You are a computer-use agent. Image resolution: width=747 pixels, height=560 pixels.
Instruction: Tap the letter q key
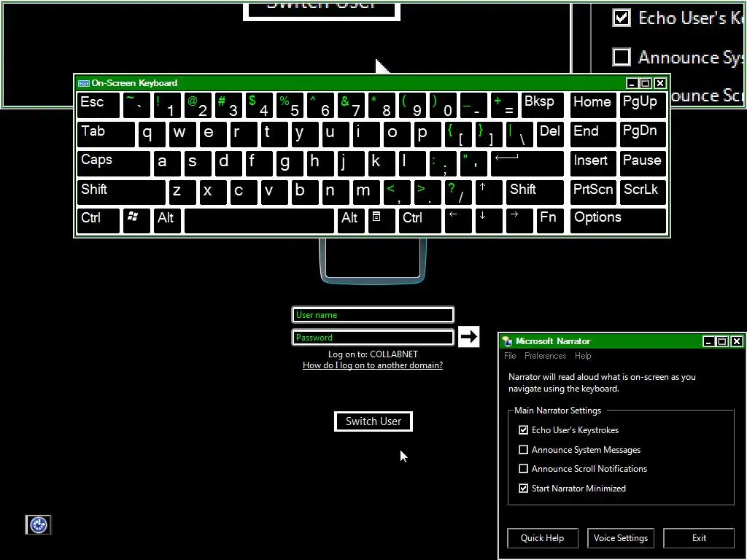point(152,134)
